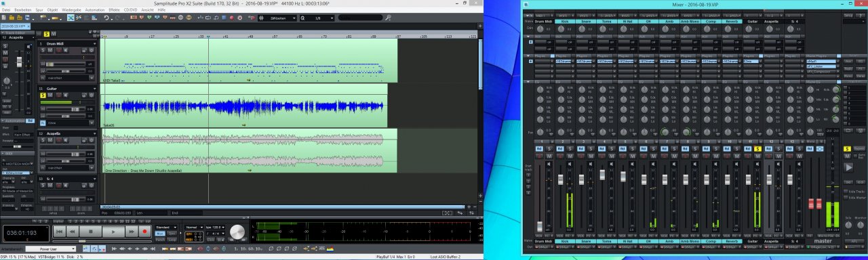This screenshot has height=260, width=868.
Task: Click the global yellow Solo button above tracks
Action: pyautogui.click(x=47, y=34)
